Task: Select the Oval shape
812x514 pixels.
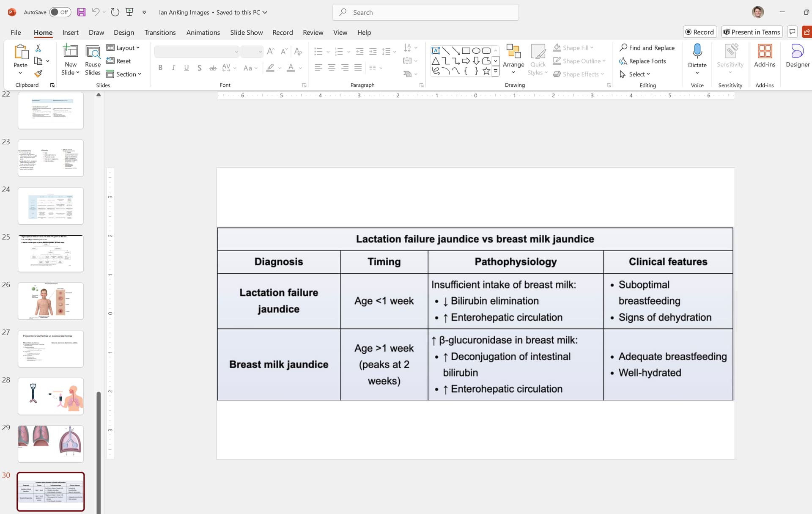Action: point(476,51)
